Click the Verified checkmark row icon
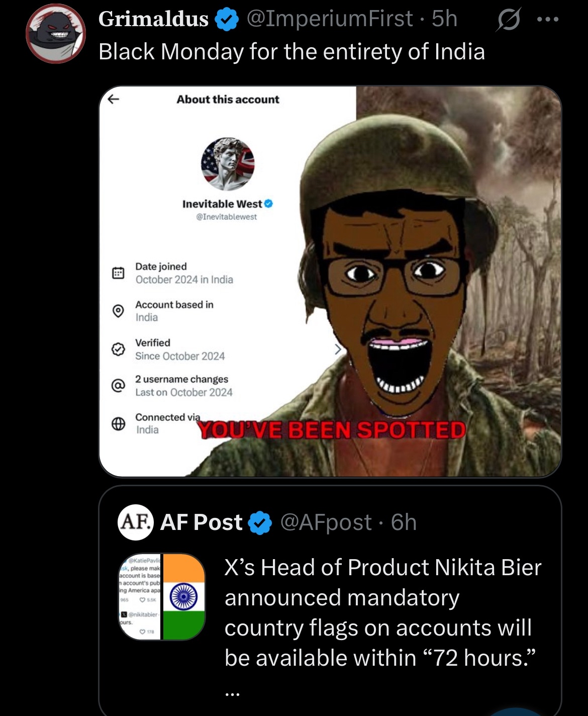This screenshot has height=716, width=588. pyautogui.click(x=118, y=349)
